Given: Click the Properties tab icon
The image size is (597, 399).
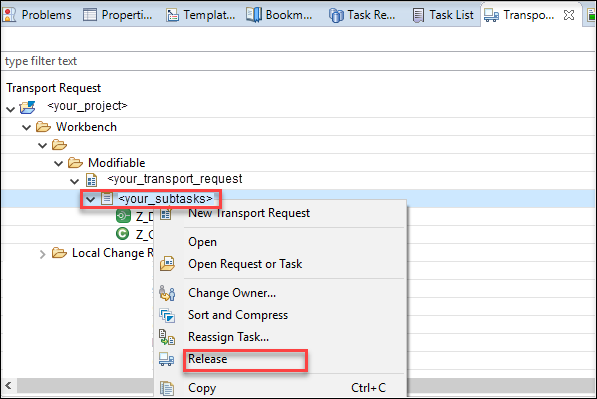Looking at the screenshot, I should [90, 15].
